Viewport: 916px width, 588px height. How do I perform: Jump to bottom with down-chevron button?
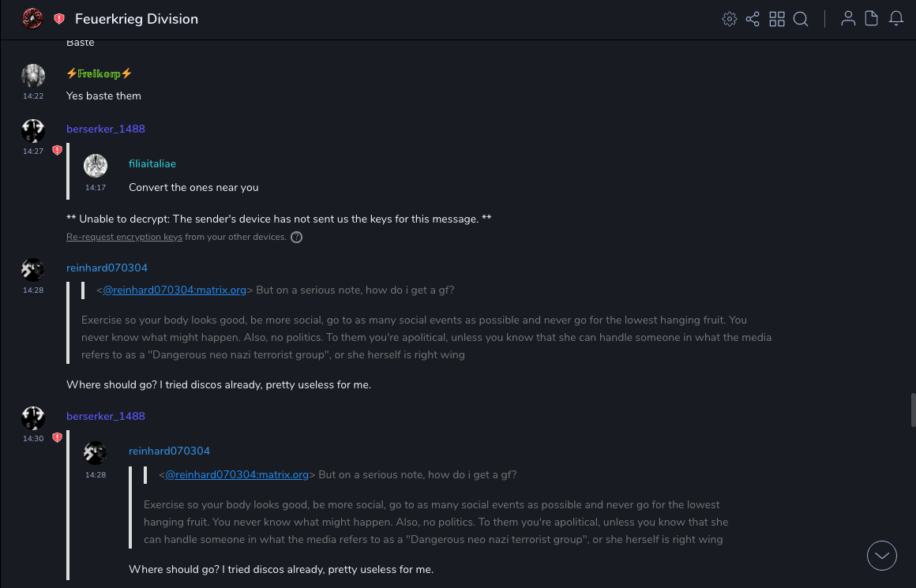click(882, 556)
